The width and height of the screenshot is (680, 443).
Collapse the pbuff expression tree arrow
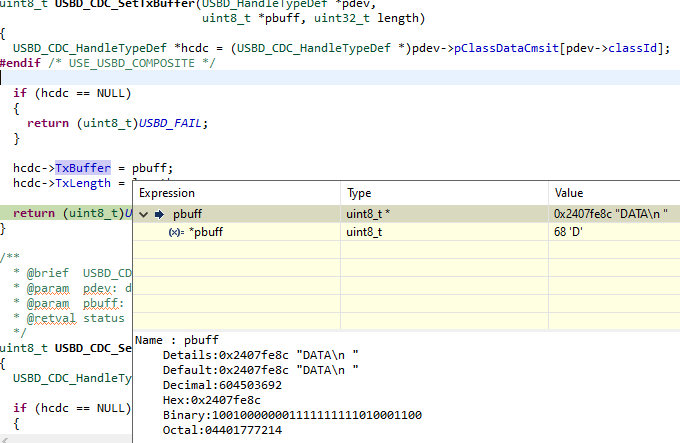(x=144, y=214)
